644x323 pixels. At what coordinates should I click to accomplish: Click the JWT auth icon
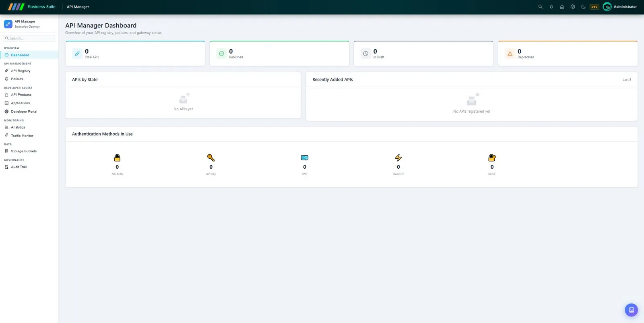click(x=305, y=157)
